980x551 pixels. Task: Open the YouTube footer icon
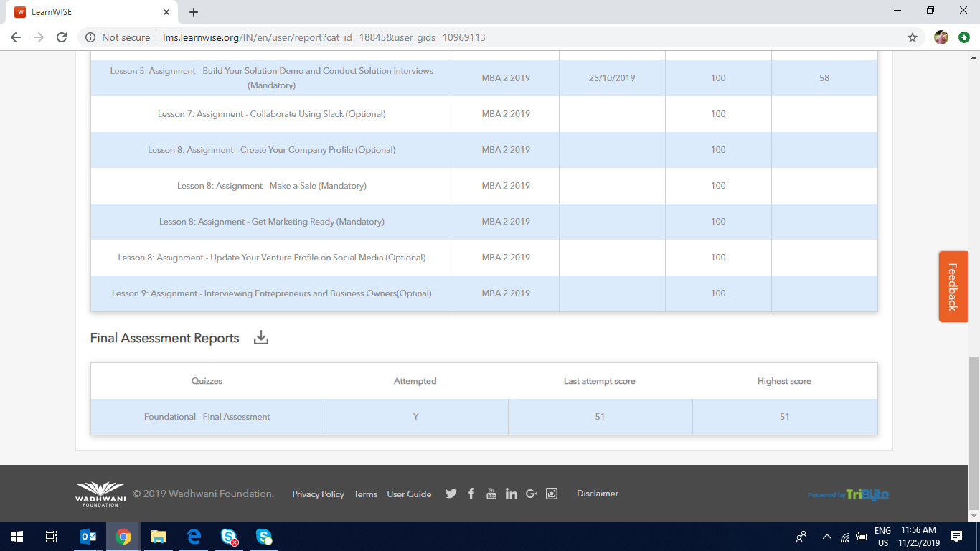[x=491, y=494]
